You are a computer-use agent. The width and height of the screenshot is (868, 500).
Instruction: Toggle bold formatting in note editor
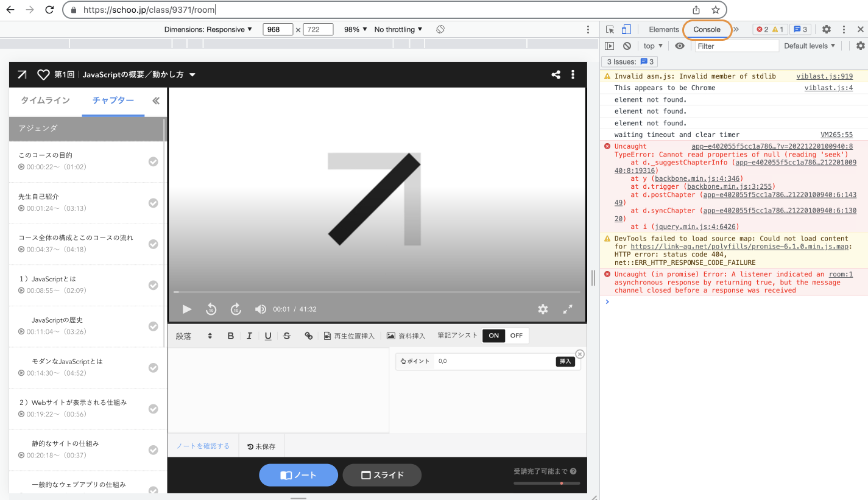tap(230, 336)
